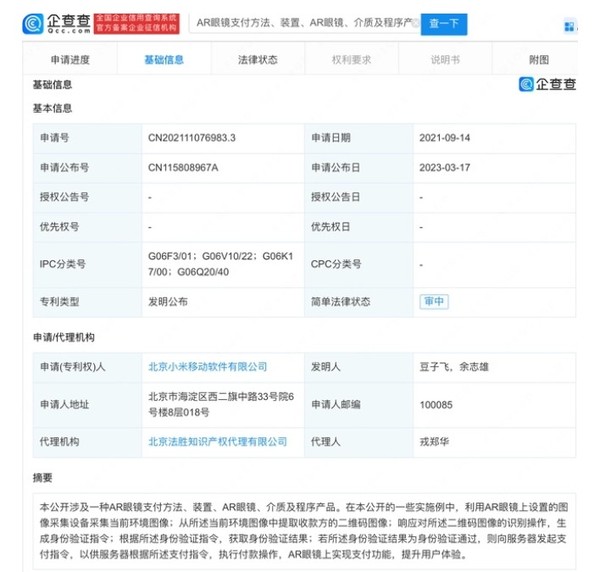This screenshot has height=572, width=600.
Task: Click the 申请/代理机构 section heading
Action: pos(64,337)
